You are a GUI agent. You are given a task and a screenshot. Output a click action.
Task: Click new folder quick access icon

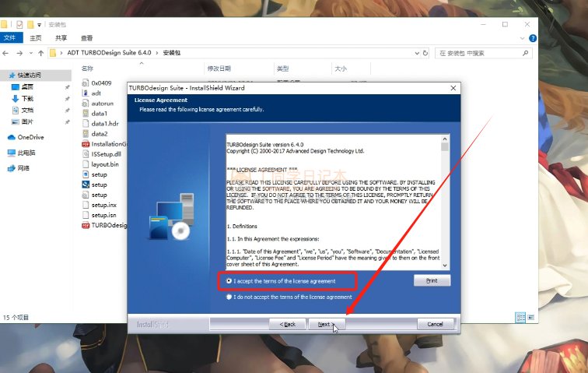[30, 25]
